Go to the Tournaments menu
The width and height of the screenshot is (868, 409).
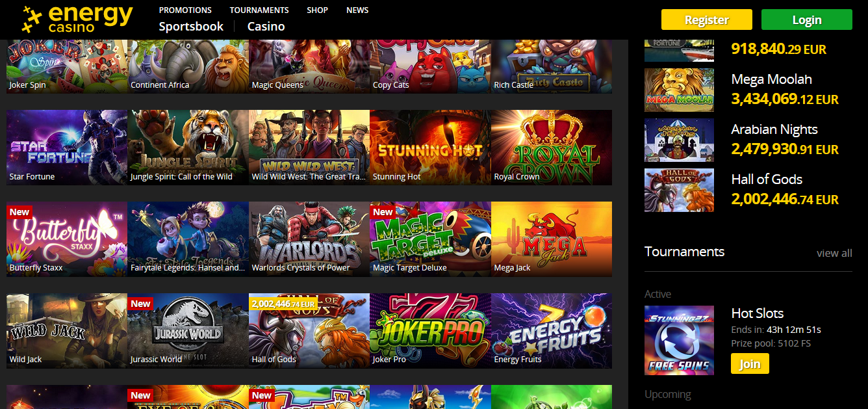click(x=259, y=10)
